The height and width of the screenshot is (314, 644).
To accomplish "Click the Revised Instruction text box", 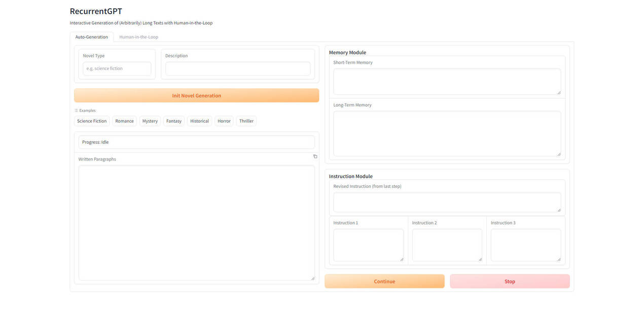I will (447, 203).
